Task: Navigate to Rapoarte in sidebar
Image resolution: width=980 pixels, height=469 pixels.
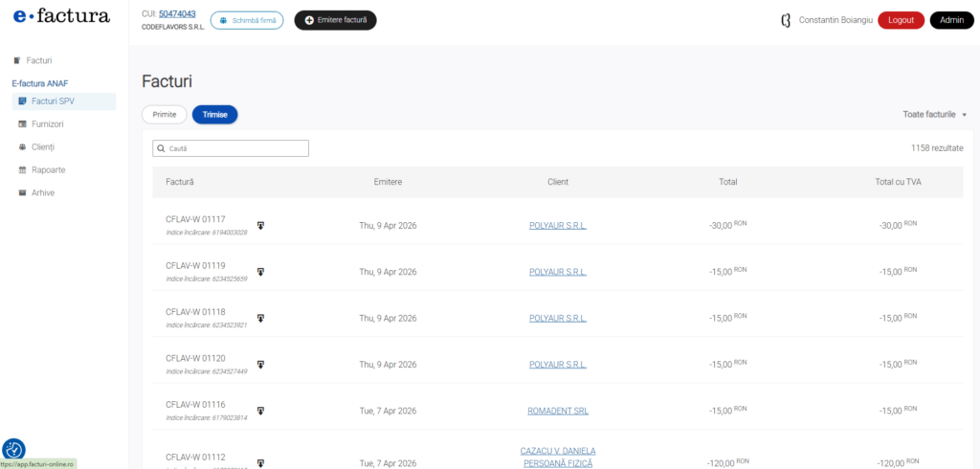Action: (x=48, y=169)
